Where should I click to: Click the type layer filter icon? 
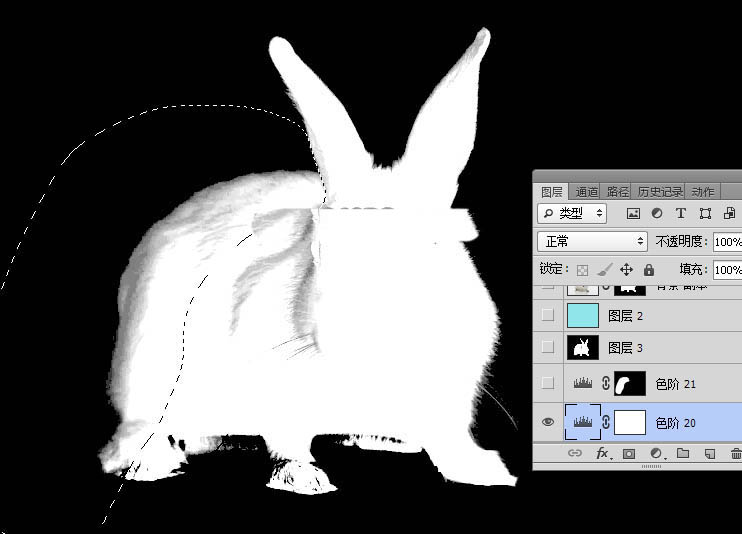coord(681,213)
